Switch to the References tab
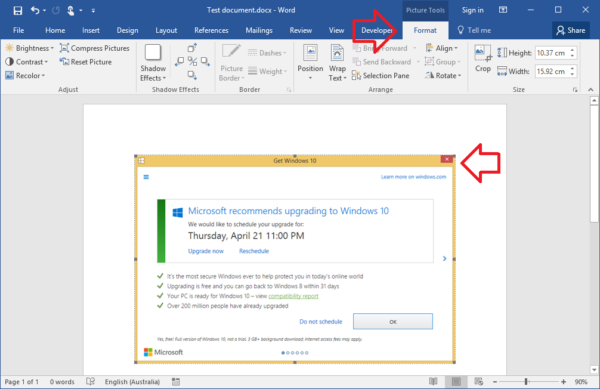Image resolution: width=600 pixels, height=389 pixels. click(x=211, y=30)
